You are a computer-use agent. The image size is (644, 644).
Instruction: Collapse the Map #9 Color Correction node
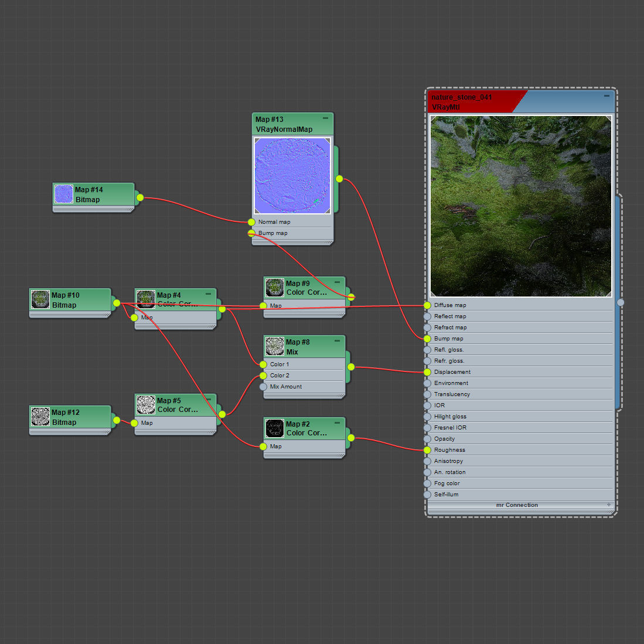pyautogui.click(x=337, y=282)
